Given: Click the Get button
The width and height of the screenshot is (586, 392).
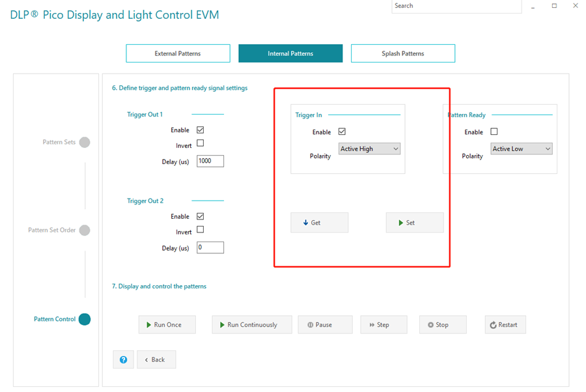Looking at the screenshot, I should coord(320,223).
